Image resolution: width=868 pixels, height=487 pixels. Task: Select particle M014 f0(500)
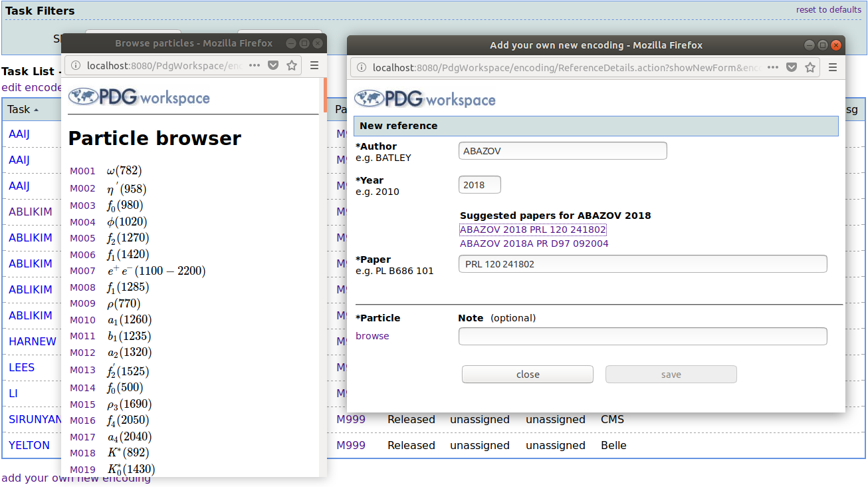point(83,388)
